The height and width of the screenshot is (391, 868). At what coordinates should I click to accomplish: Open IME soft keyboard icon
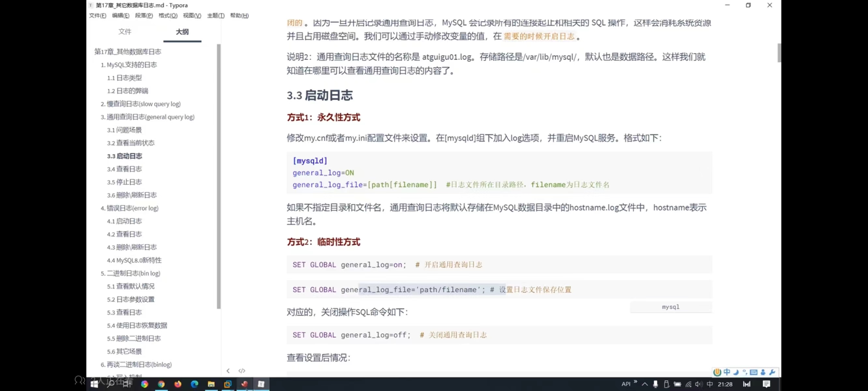(754, 372)
